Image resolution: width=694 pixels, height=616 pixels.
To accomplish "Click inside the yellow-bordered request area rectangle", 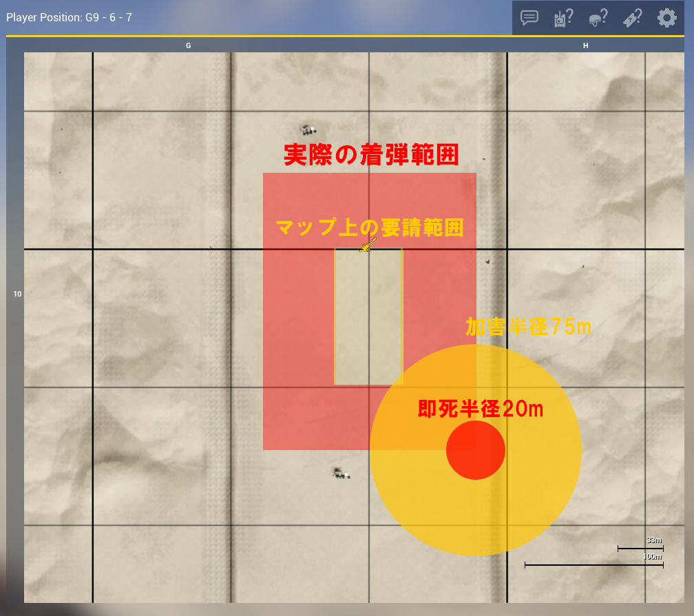I will [368, 317].
